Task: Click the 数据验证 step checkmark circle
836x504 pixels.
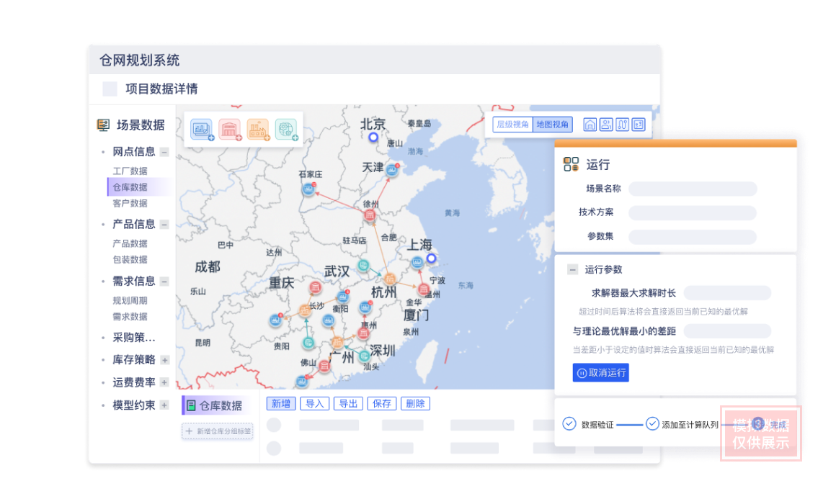Action: [569, 424]
